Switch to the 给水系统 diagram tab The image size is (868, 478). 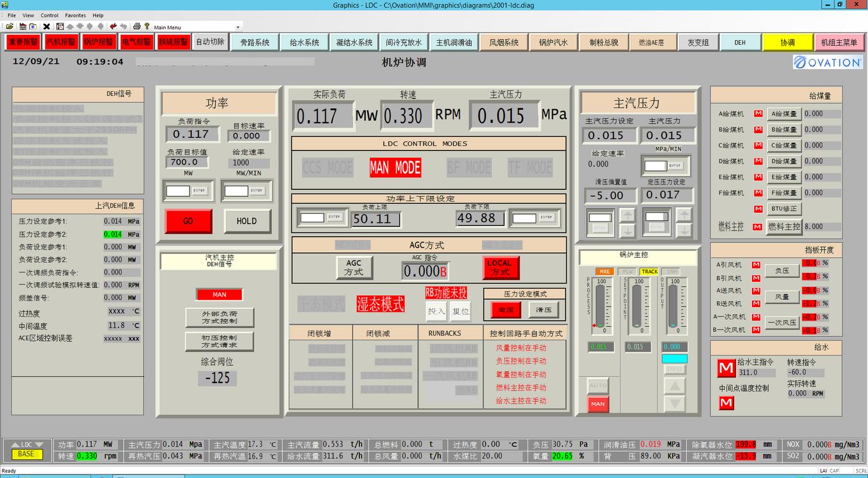point(305,42)
